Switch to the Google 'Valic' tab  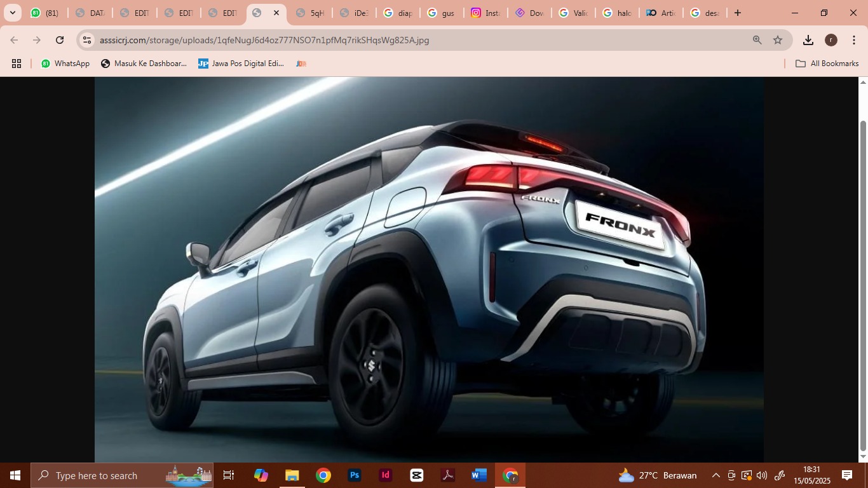coord(575,13)
